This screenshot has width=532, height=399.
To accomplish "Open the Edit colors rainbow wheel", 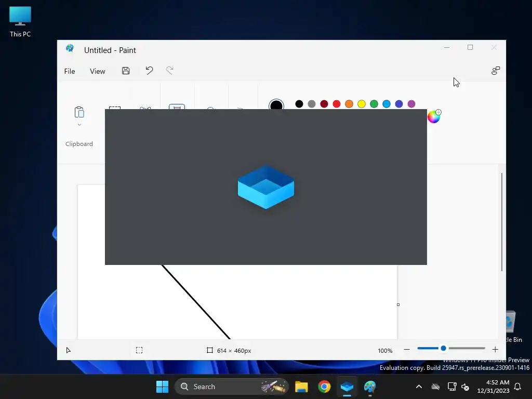I will coord(434,116).
